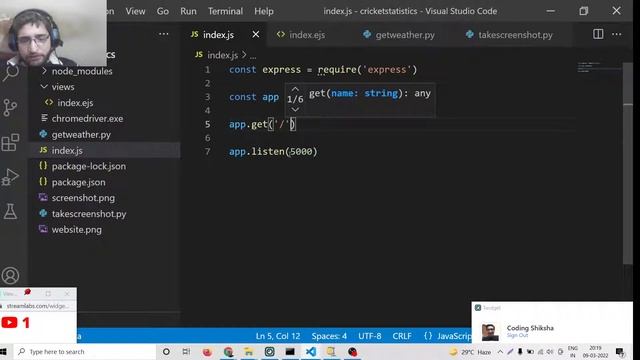This screenshot has width=640, height=360.
Task: Open Cortana circle on taskbar
Action: pos(166,351)
